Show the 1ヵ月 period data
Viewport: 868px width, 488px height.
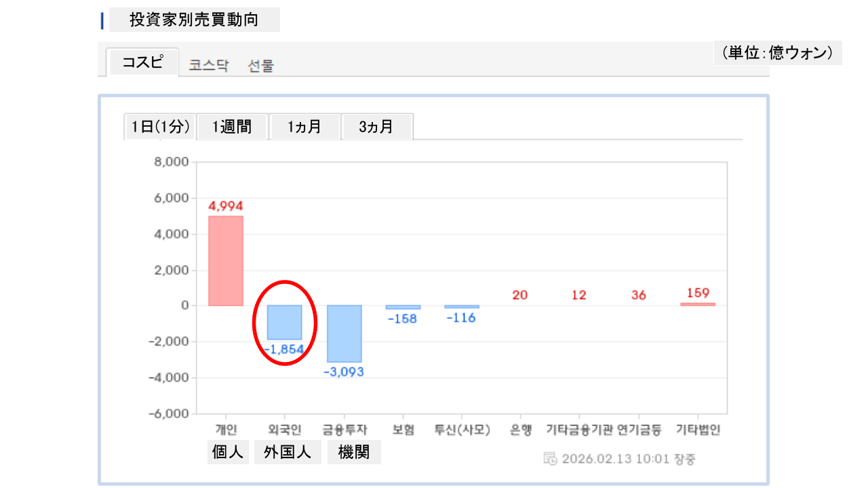click(304, 127)
